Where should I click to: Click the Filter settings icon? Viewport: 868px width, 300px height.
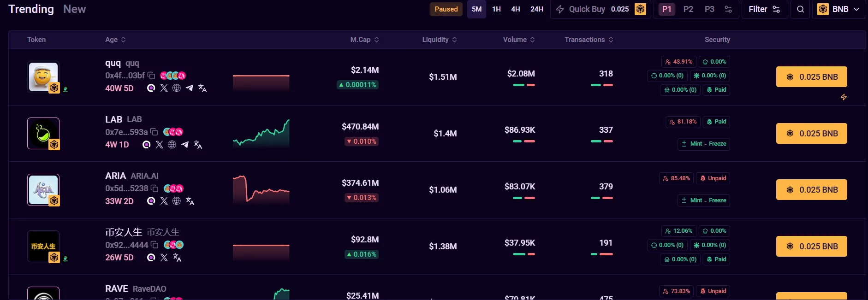coord(776,9)
